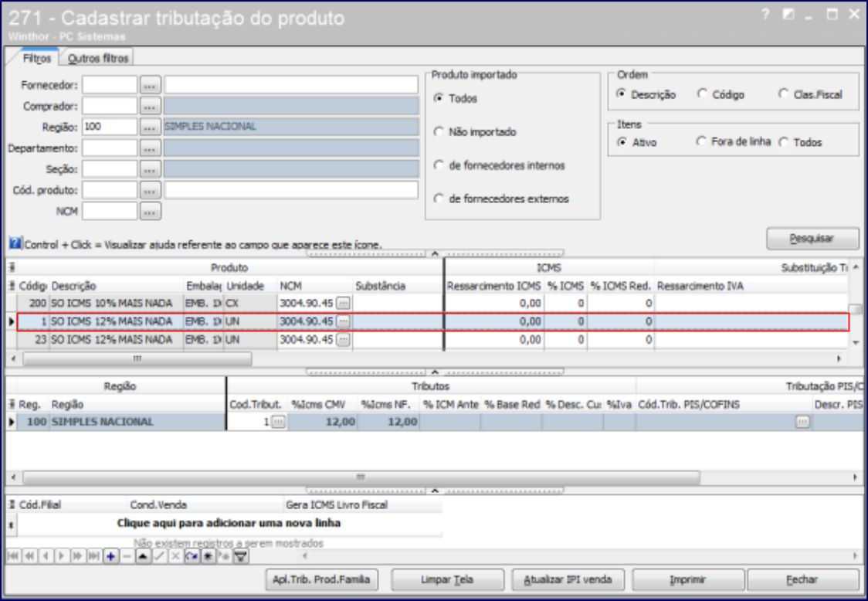This screenshot has height=601, width=868.
Task: Jump back a page with the double-left arrow
Action: [29, 556]
